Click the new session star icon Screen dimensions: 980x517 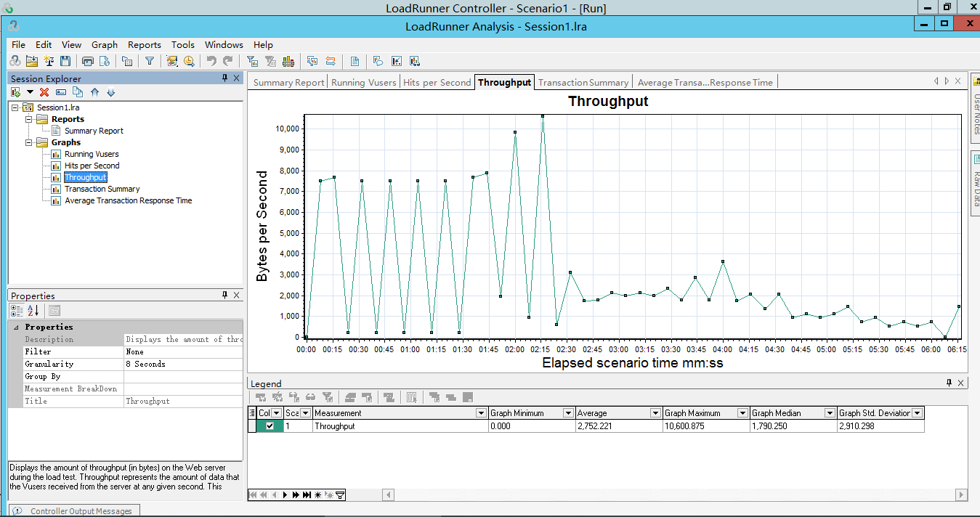[49, 61]
